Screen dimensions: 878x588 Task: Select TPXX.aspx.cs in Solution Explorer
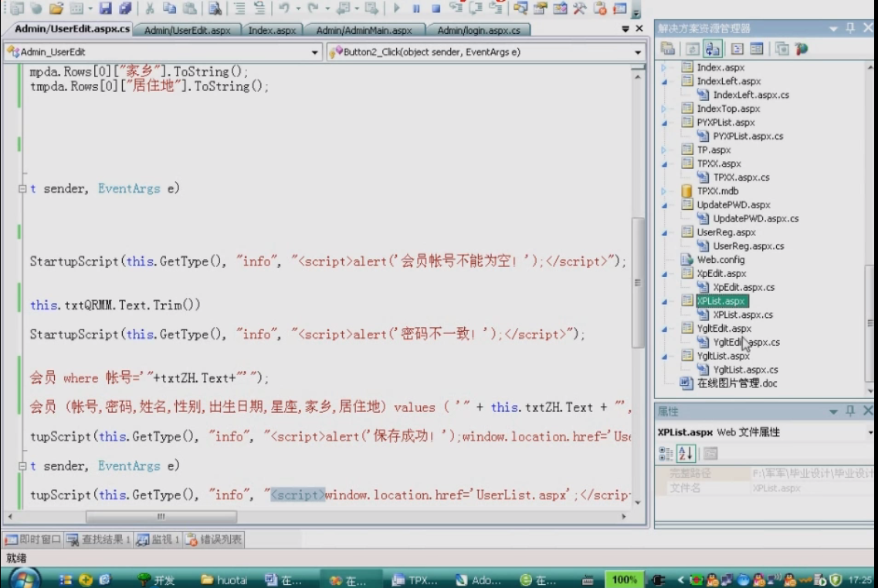[741, 177]
